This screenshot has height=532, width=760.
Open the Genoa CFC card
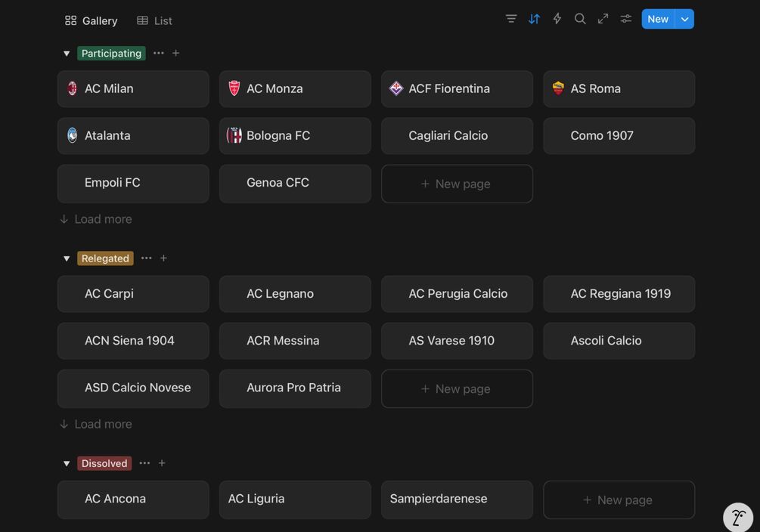click(x=295, y=183)
